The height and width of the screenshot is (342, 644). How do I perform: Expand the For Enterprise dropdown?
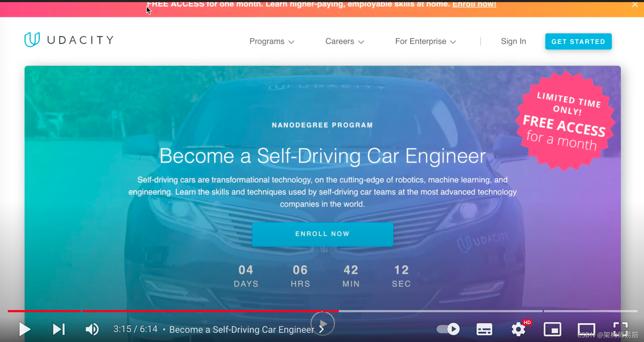click(426, 42)
